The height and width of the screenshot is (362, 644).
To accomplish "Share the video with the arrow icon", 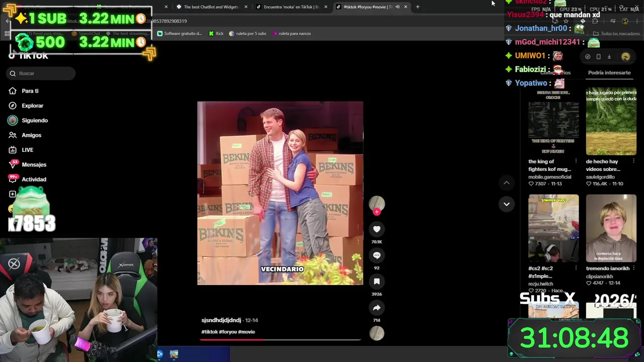I will [x=376, y=308].
